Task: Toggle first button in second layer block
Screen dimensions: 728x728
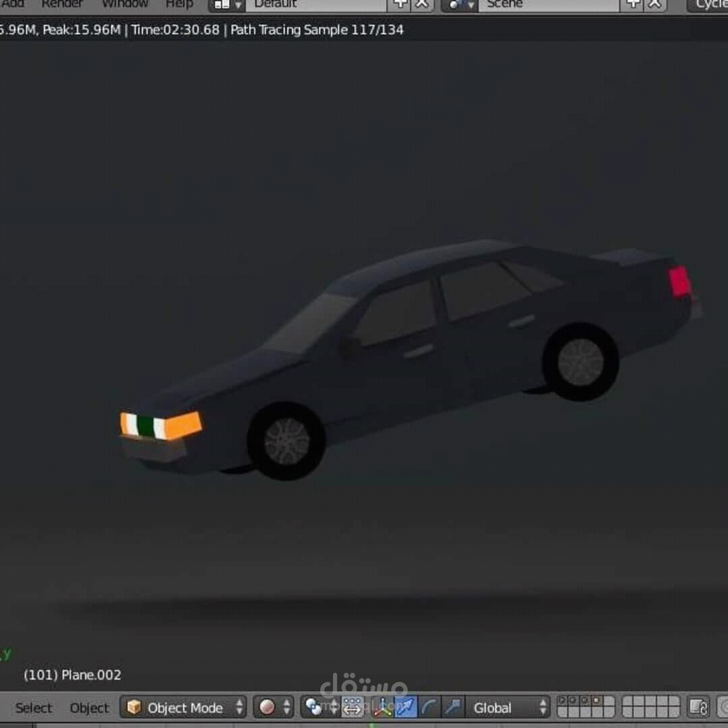Action: click(628, 700)
